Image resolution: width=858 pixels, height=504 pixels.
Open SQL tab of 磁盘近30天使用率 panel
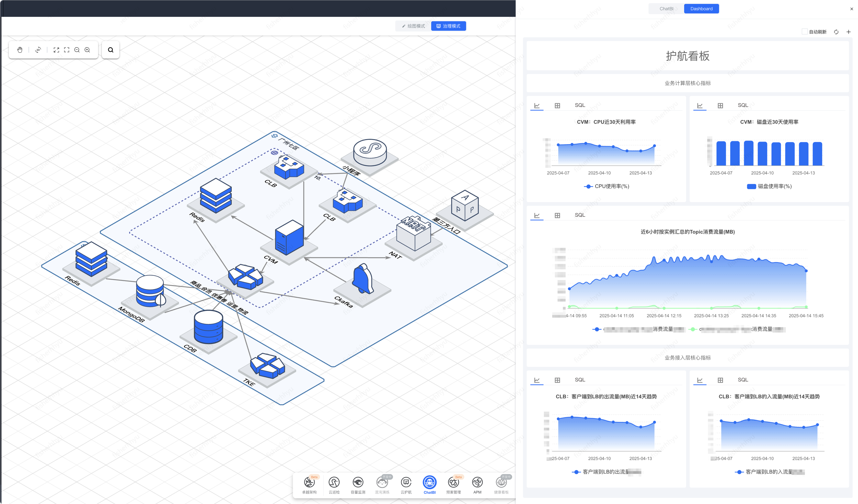tap(743, 105)
